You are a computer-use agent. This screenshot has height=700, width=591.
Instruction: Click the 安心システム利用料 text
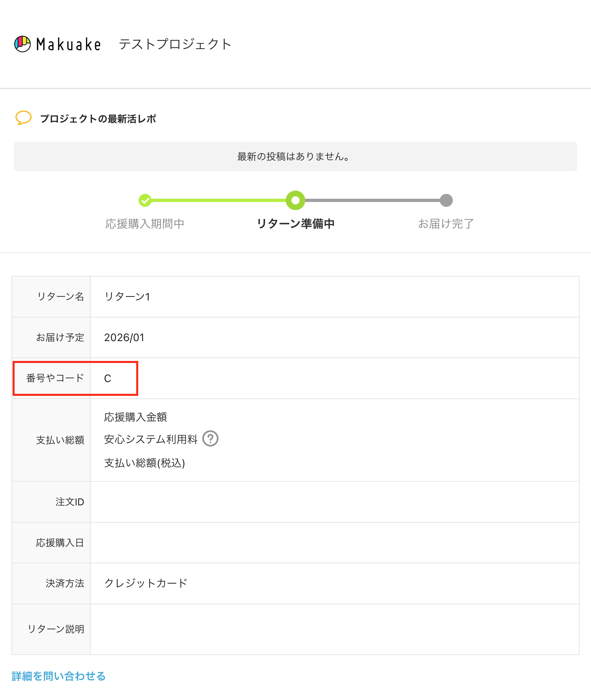pyautogui.click(x=151, y=439)
